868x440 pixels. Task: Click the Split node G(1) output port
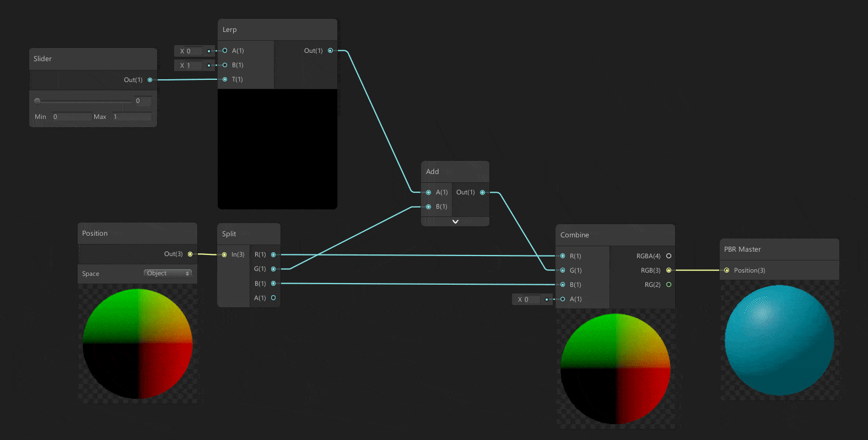273,269
